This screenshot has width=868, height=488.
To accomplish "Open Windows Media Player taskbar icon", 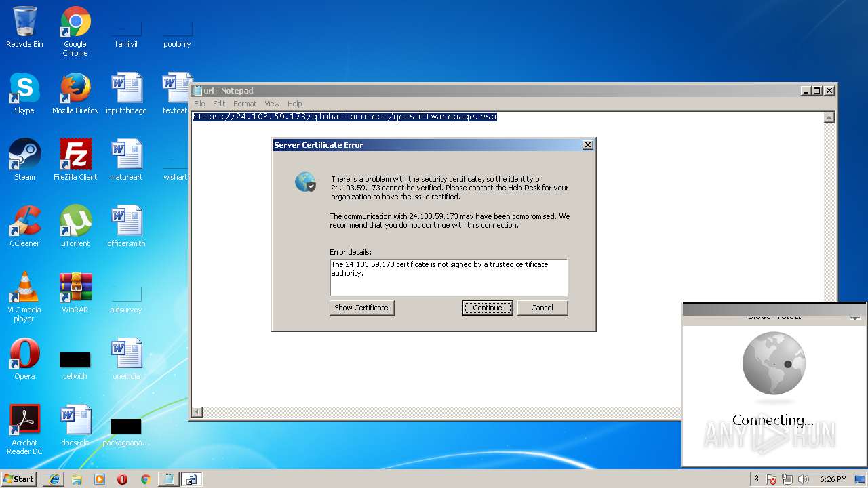I will pos(100,479).
